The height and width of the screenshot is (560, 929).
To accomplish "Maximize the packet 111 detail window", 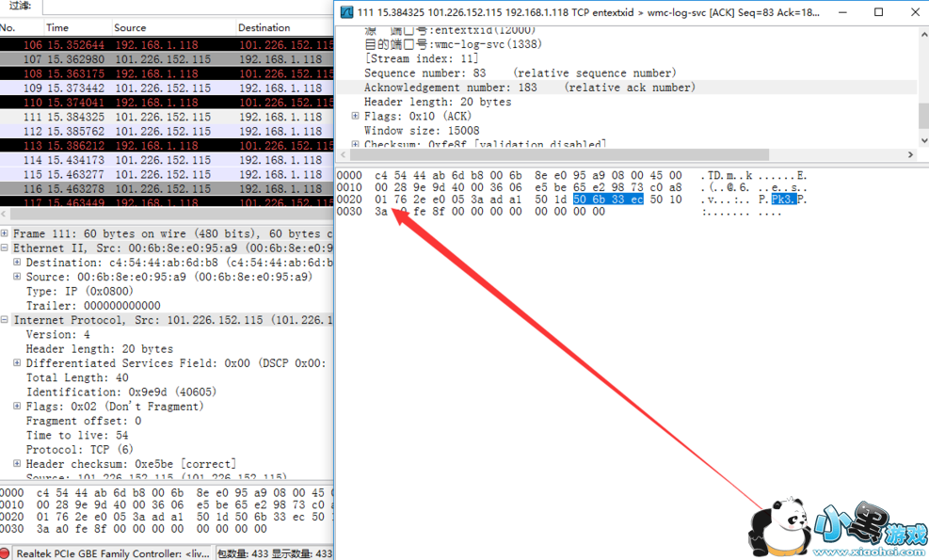I will pos(878,12).
